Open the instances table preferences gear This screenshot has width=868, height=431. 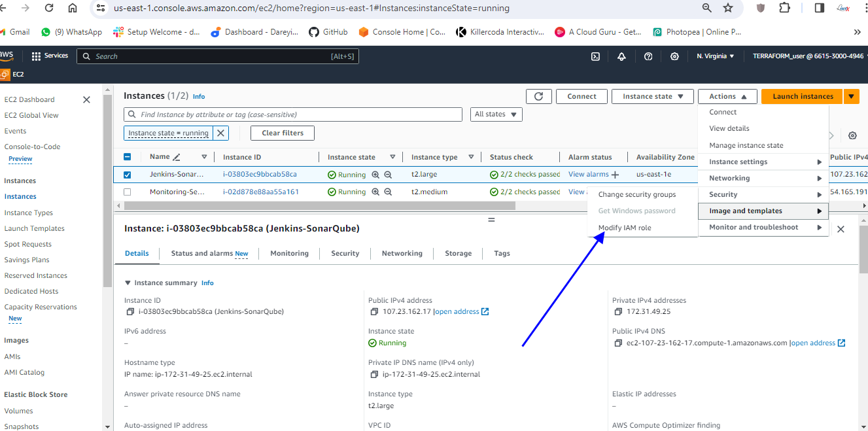pyautogui.click(x=852, y=135)
